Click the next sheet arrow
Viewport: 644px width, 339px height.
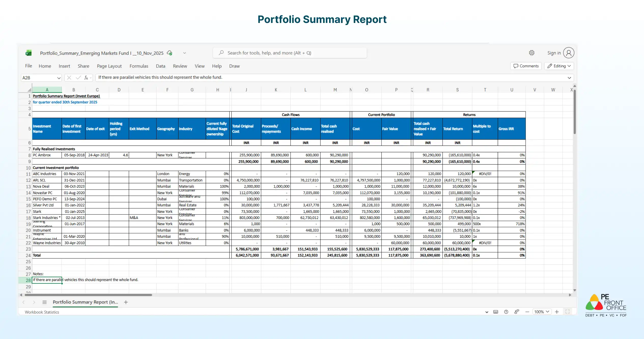34,302
